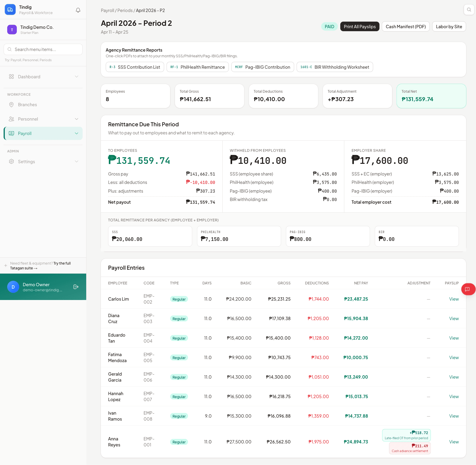Click the Settings gear icon
This screenshot has width=476, height=465.
(11, 161)
